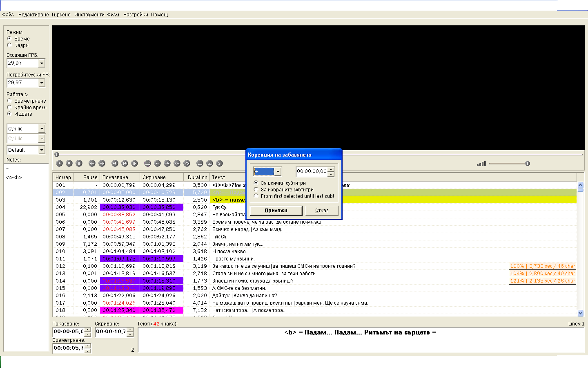Click the subtitle list scroll-up arrow

581,185
